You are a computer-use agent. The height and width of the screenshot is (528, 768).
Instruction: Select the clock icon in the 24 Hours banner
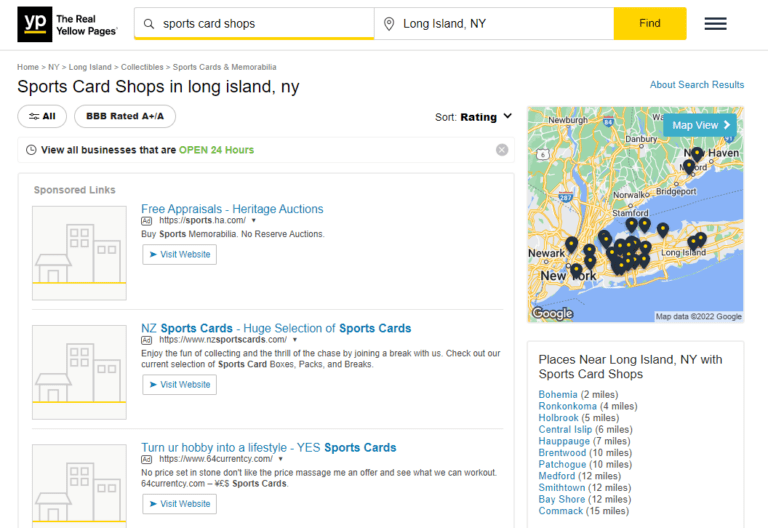tap(31, 150)
